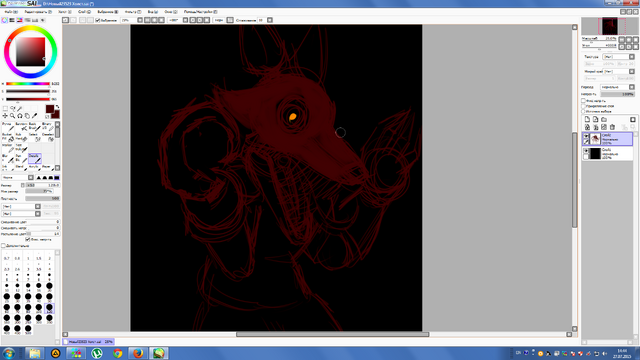Click the navigator thumbnail preview
The width and height of the screenshot is (640, 360).
click(610, 26)
